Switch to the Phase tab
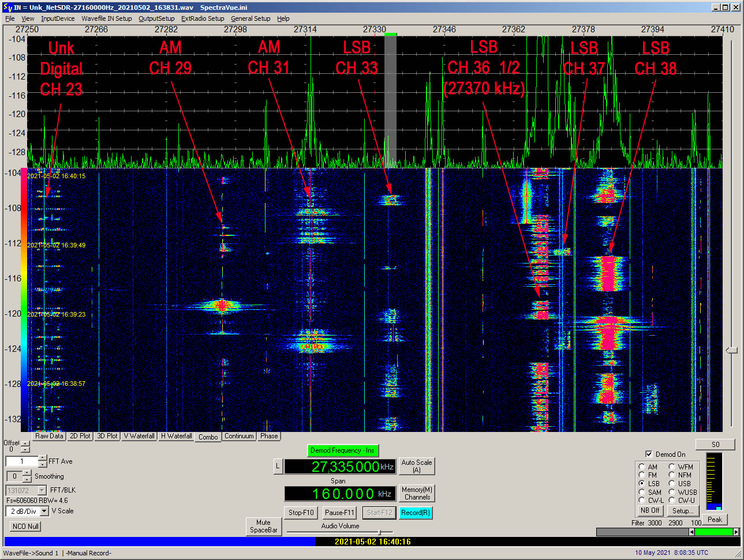 [x=269, y=436]
